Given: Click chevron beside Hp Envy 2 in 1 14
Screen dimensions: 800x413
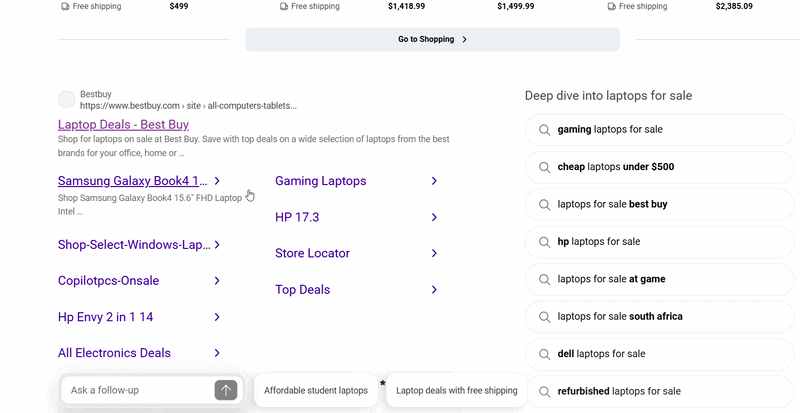Looking at the screenshot, I should [x=217, y=317].
